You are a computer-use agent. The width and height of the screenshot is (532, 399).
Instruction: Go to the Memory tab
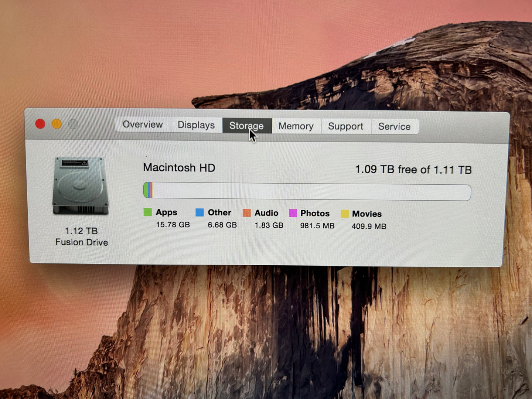296,126
